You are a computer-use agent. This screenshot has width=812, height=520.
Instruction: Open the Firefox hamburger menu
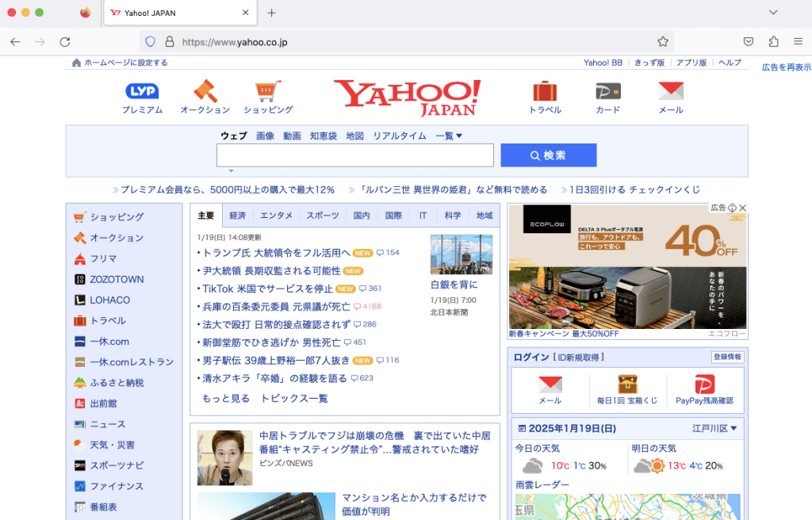click(798, 41)
